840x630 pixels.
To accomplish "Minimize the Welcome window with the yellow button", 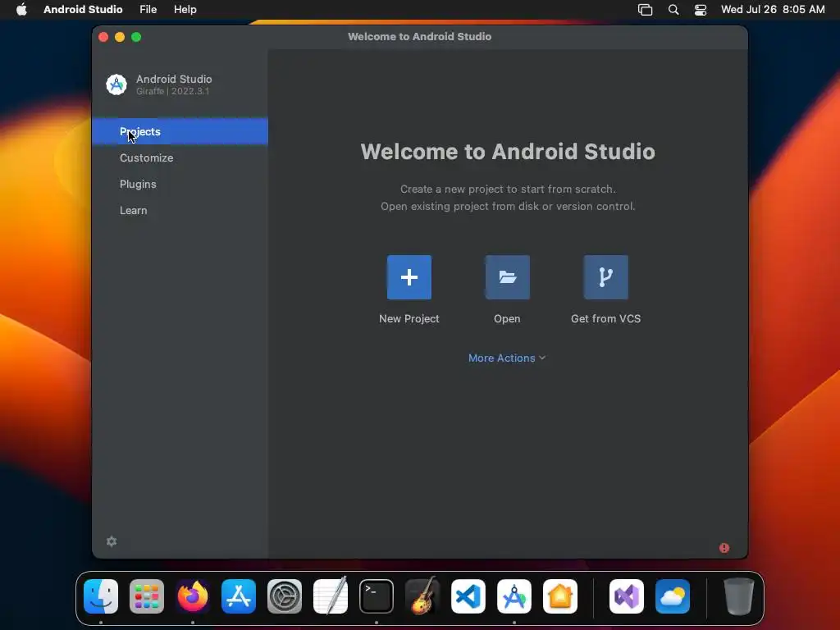I will pyautogui.click(x=120, y=37).
